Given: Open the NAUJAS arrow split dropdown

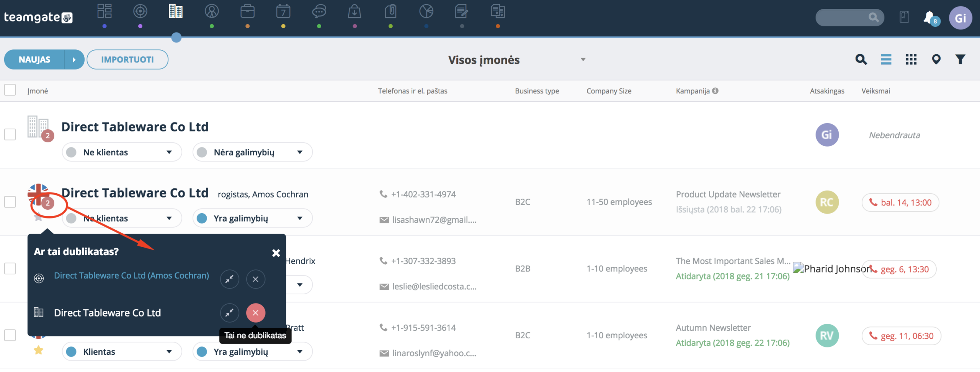Looking at the screenshot, I should pos(74,59).
